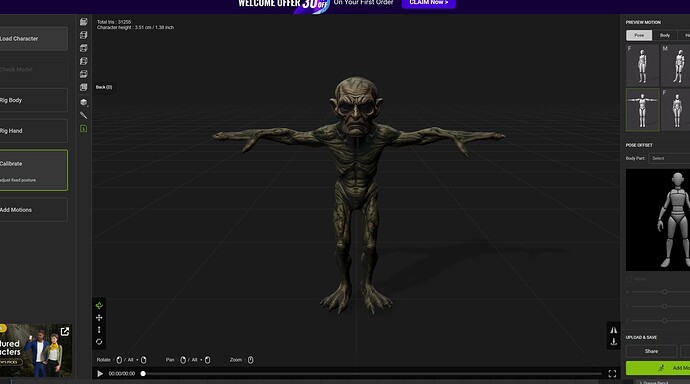Adjust the second pose offset slider
The image size is (690, 384).
tap(664, 306)
